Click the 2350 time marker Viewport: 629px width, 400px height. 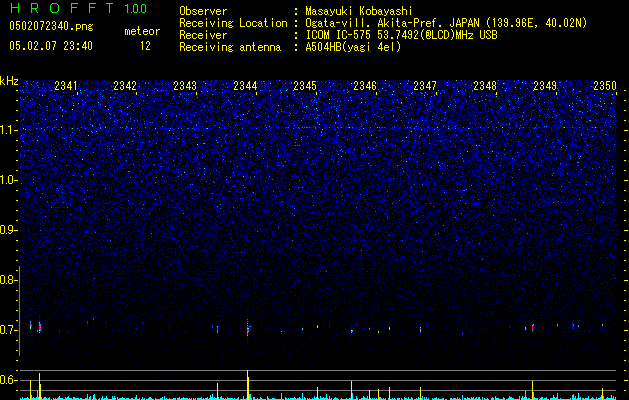pyautogui.click(x=605, y=85)
